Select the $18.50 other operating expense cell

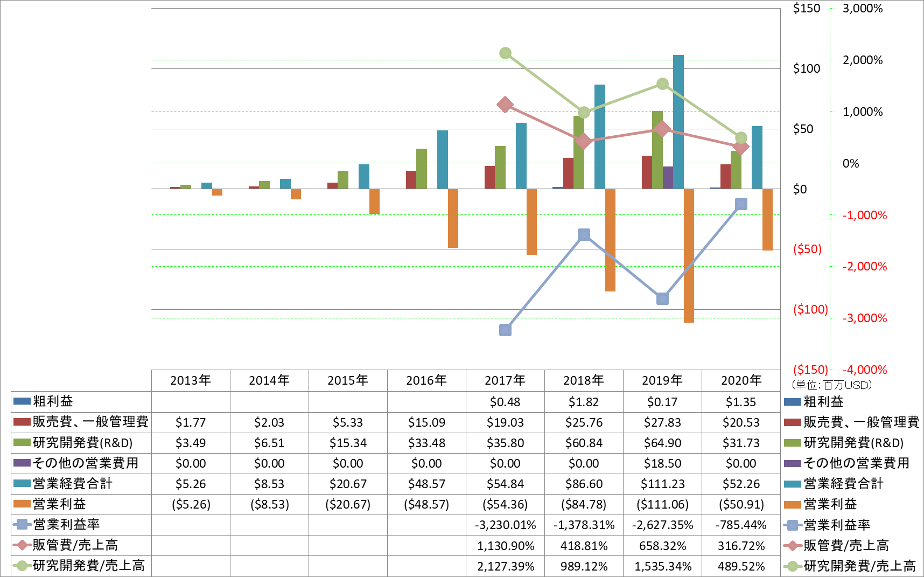(662, 463)
